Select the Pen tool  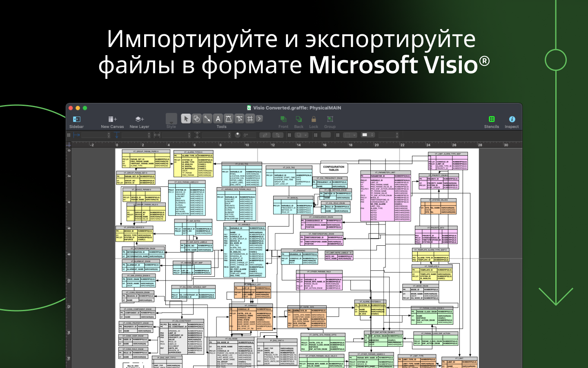click(228, 119)
